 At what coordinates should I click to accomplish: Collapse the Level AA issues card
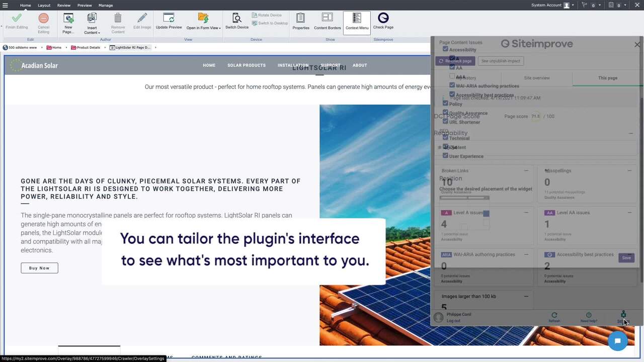629,212
